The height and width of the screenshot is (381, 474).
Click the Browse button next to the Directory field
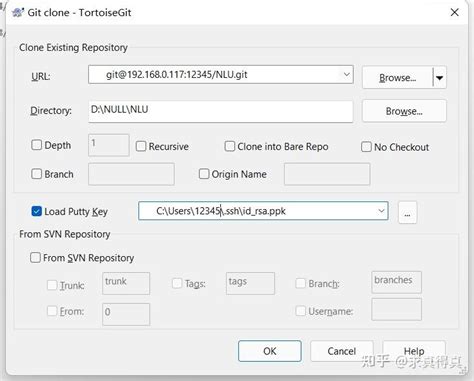(x=404, y=111)
